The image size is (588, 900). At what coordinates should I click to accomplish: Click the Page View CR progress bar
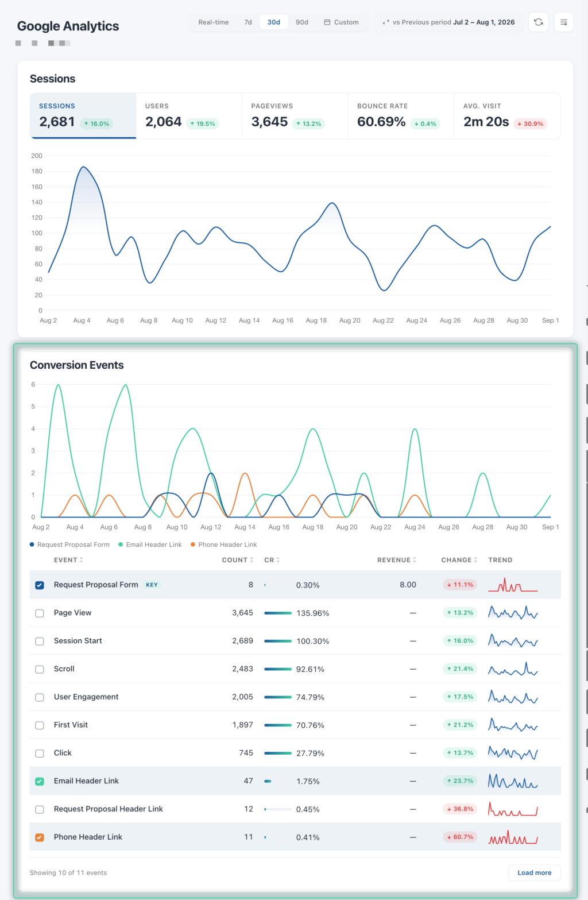278,613
